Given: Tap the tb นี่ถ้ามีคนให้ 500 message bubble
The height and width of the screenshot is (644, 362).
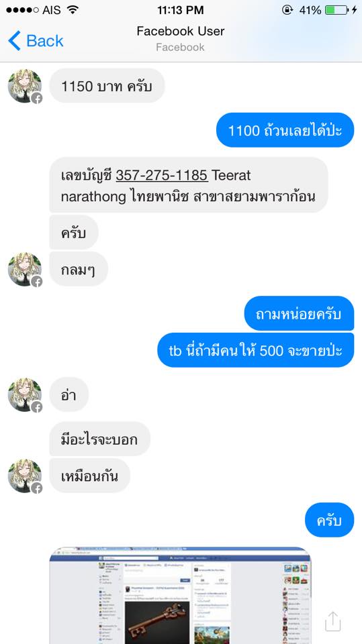Looking at the screenshot, I should pos(255,350).
